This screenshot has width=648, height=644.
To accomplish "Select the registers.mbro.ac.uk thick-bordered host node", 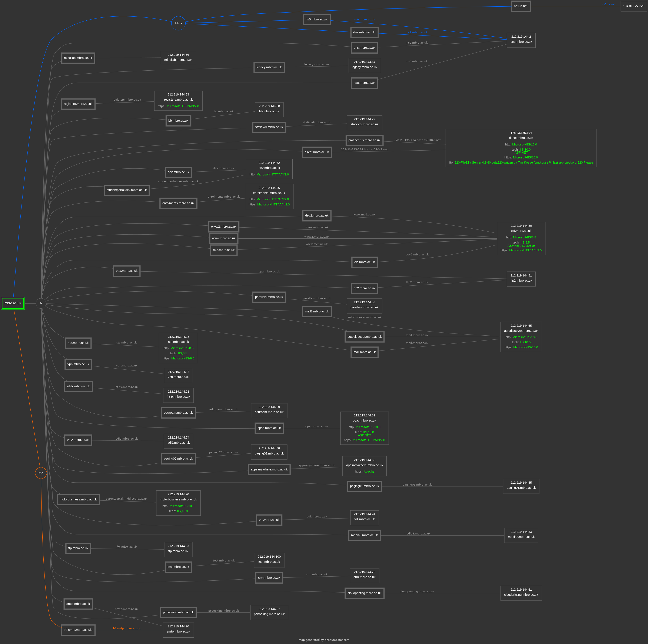I will click(78, 104).
